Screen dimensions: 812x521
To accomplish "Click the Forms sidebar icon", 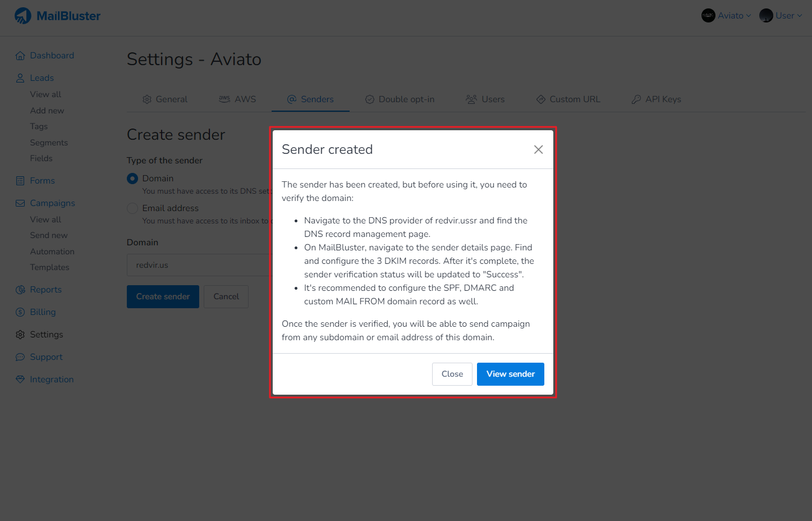I will [20, 181].
